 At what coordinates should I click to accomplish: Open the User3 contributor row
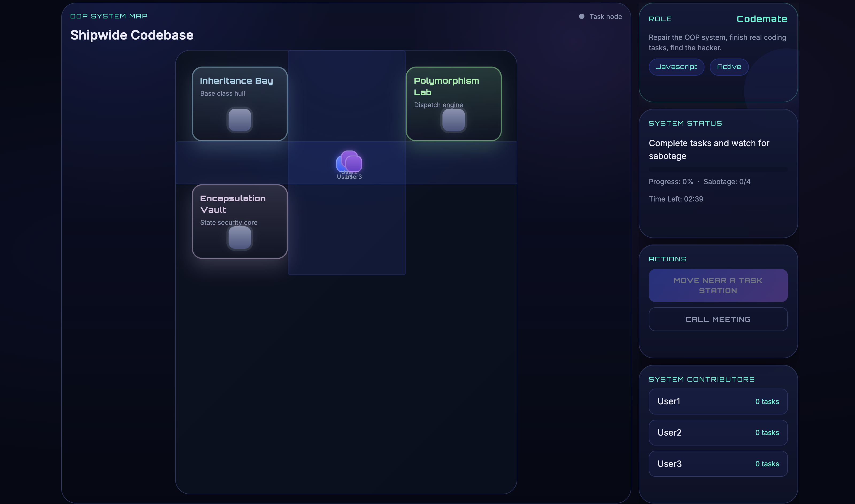(x=718, y=464)
